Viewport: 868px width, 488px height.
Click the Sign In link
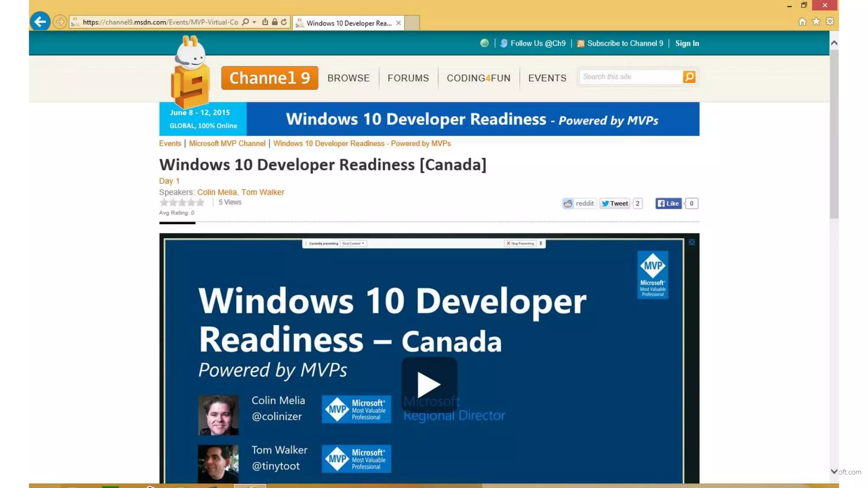coord(687,43)
